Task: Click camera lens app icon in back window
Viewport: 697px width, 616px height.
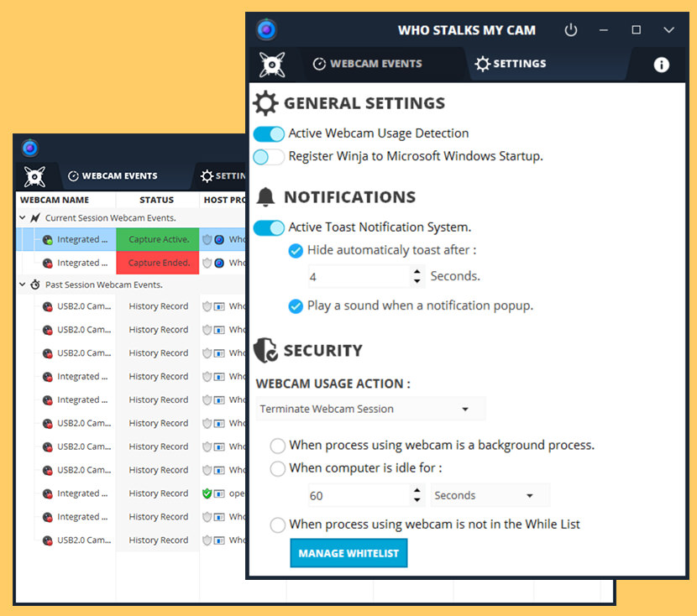Action: pyautogui.click(x=30, y=148)
